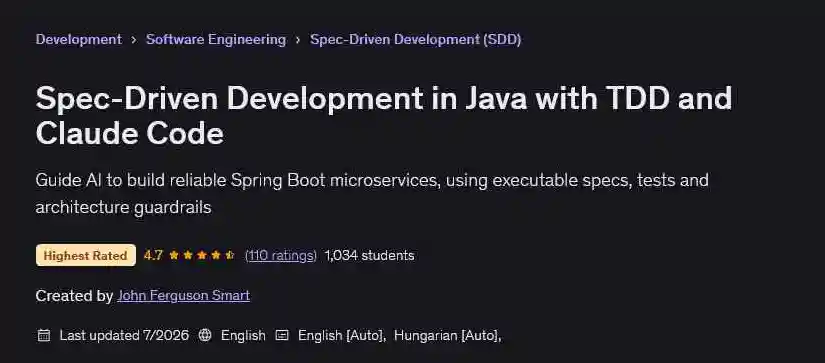Click chevron after Development breadcrumb
Image resolution: width=825 pixels, height=363 pixels.
(x=134, y=40)
